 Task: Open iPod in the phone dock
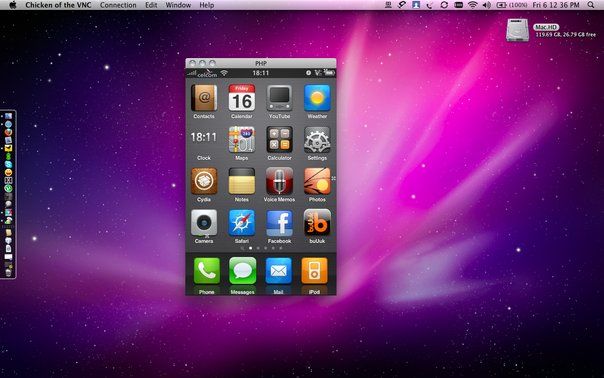(x=314, y=271)
